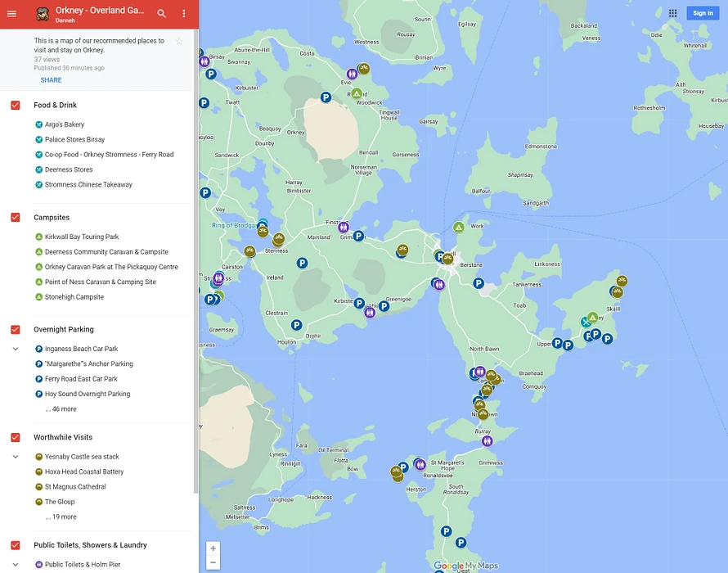Viewport: 728px width, 573px height.
Task: Click the sidebar vertical scrollbar
Action: pyautogui.click(x=196, y=260)
